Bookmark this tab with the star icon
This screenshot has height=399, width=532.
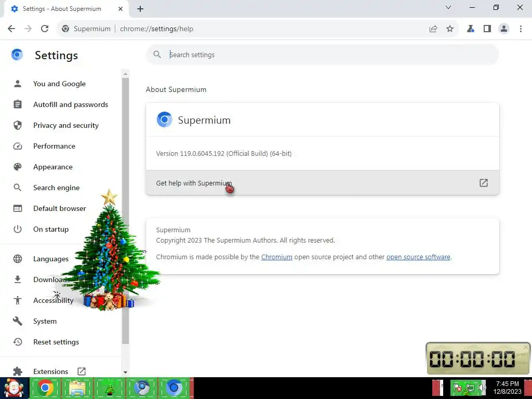coord(450,29)
